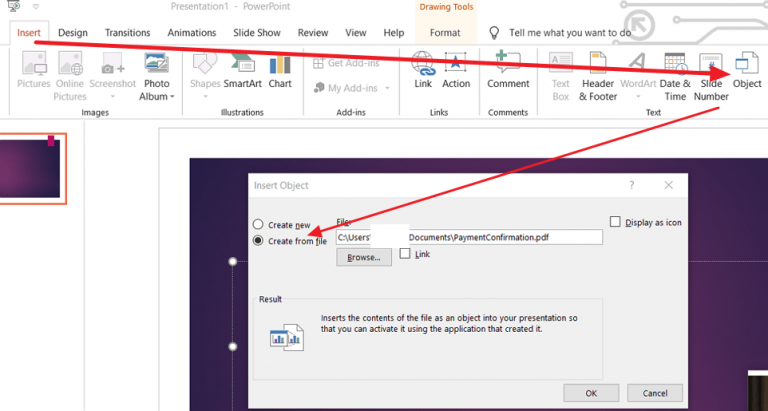
Task: Open the Pictures insert tool
Action: coord(33,71)
